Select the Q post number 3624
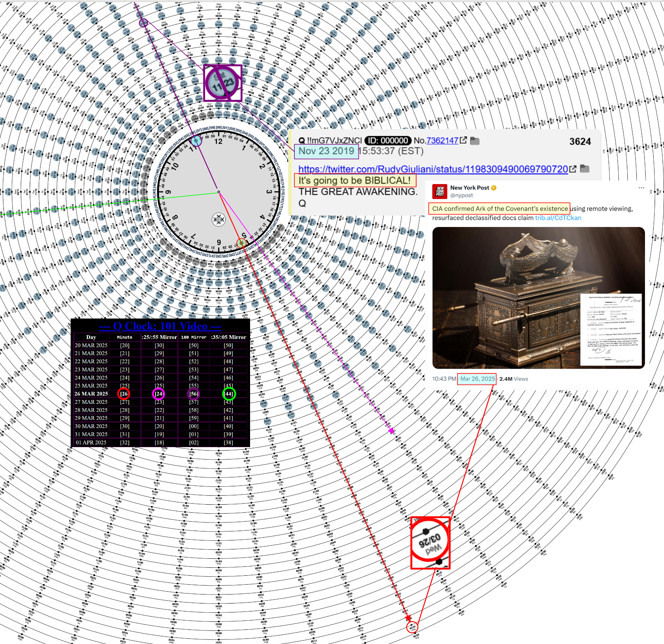664x644 pixels. point(580,141)
